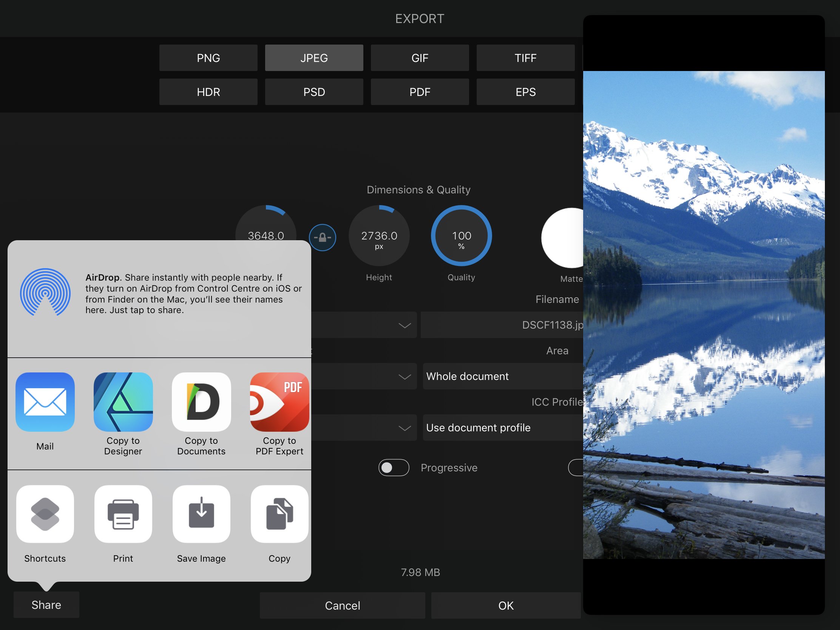840x630 pixels.
Task: Confirm export by pressing OK
Action: 505,605
